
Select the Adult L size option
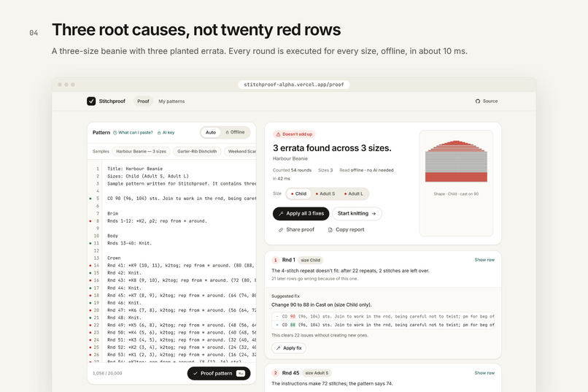point(354,193)
